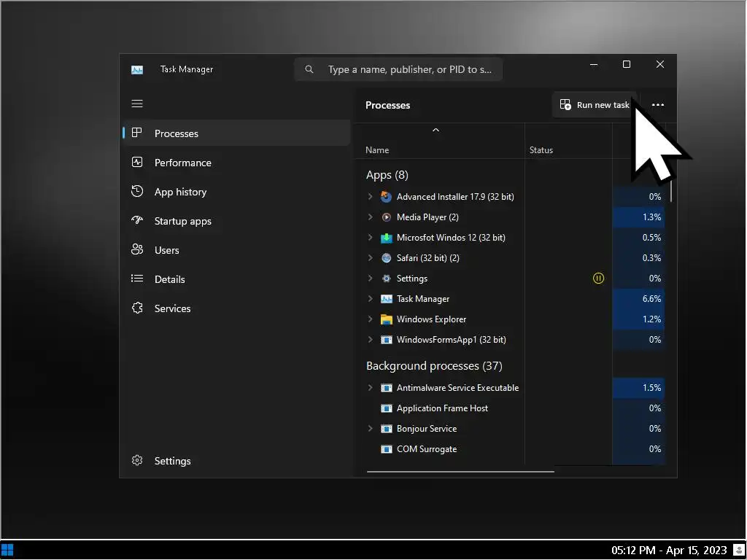Open the Users page

click(x=237, y=250)
